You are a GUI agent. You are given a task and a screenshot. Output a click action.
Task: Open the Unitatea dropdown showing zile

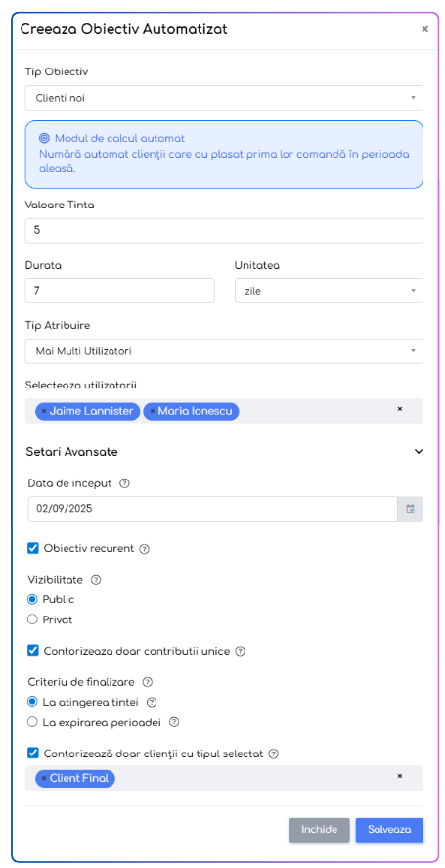coord(329,291)
